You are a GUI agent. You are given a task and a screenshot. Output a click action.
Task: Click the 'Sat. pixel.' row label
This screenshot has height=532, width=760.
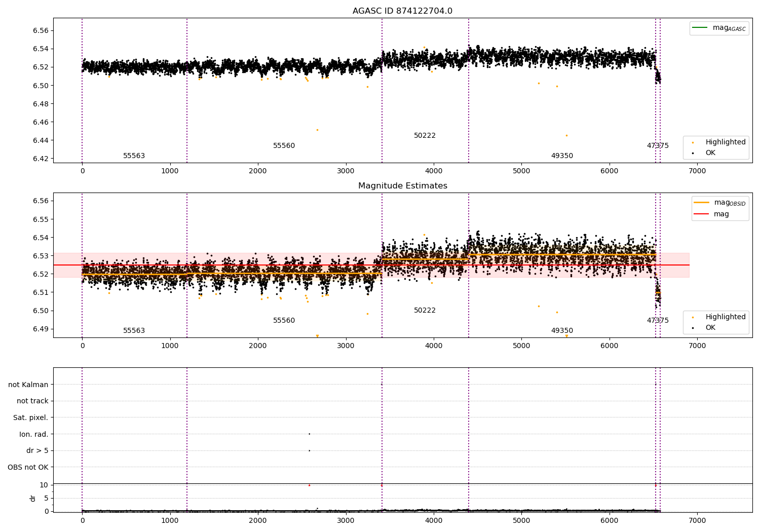pos(31,417)
